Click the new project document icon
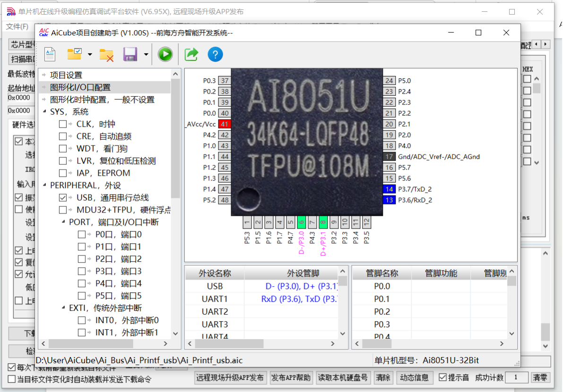This screenshot has width=563, height=392. [x=50, y=54]
